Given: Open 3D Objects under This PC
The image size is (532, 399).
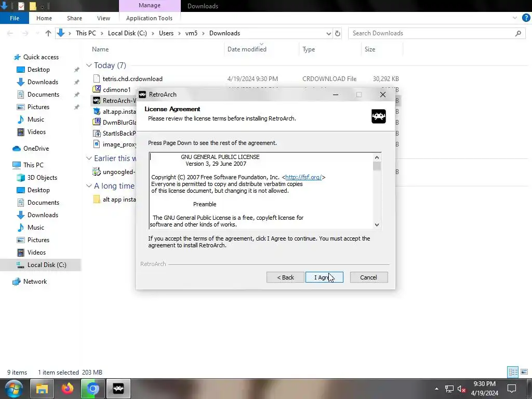Looking at the screenshot, I should (42, 178).
